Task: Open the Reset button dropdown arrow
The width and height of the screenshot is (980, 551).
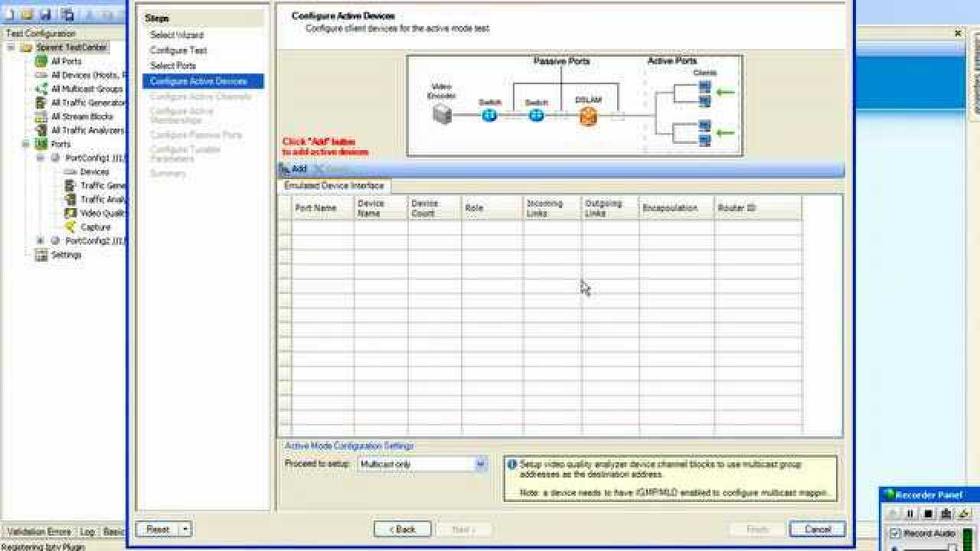Action: pos(185,529)
